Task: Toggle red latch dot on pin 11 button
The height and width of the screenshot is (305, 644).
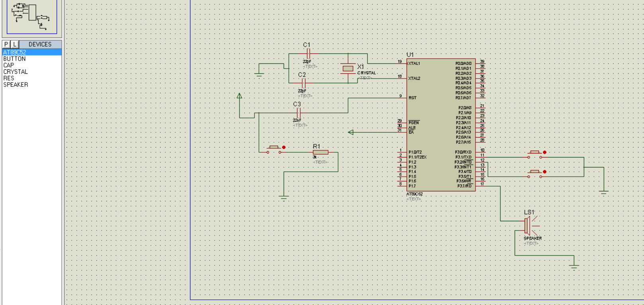Action: 545,152
